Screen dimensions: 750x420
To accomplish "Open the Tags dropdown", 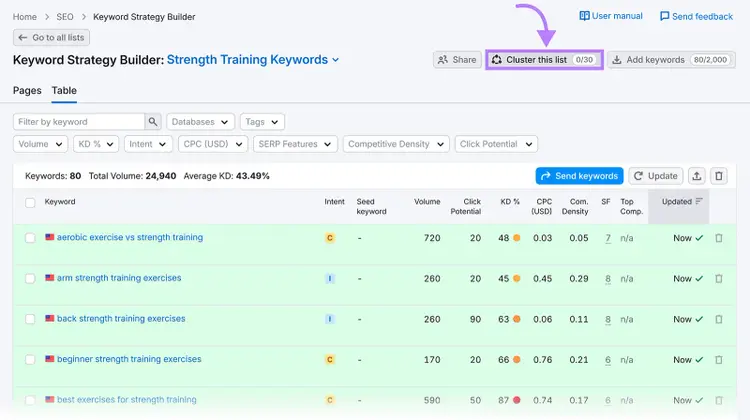I will 262,122.
